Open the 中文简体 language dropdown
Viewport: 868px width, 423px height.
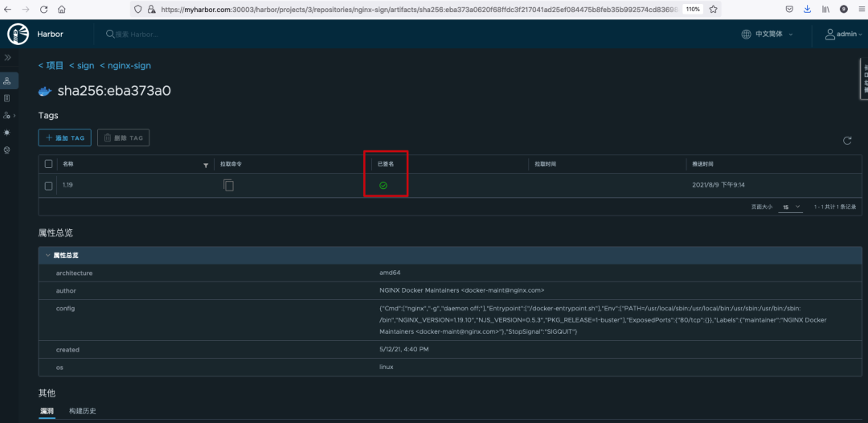pyautogui.click(x=774, y=35)
